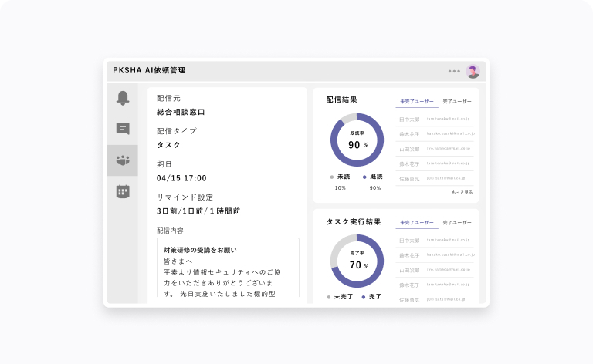Switch to 完了ユーザー tab in 配信結果

tap(457, 102)
